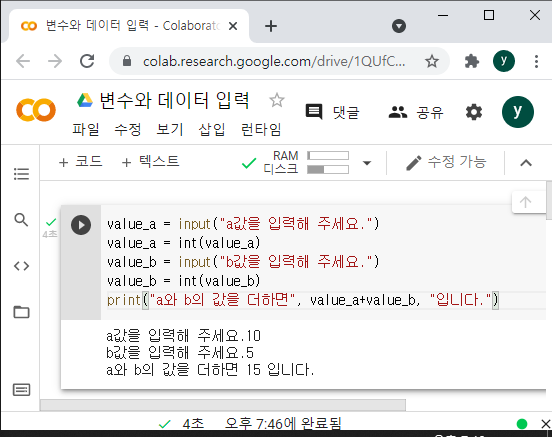Screen dimensions: 559x437
Task: Open the files folder sidebar icon
Action: [x=21, y=312]
